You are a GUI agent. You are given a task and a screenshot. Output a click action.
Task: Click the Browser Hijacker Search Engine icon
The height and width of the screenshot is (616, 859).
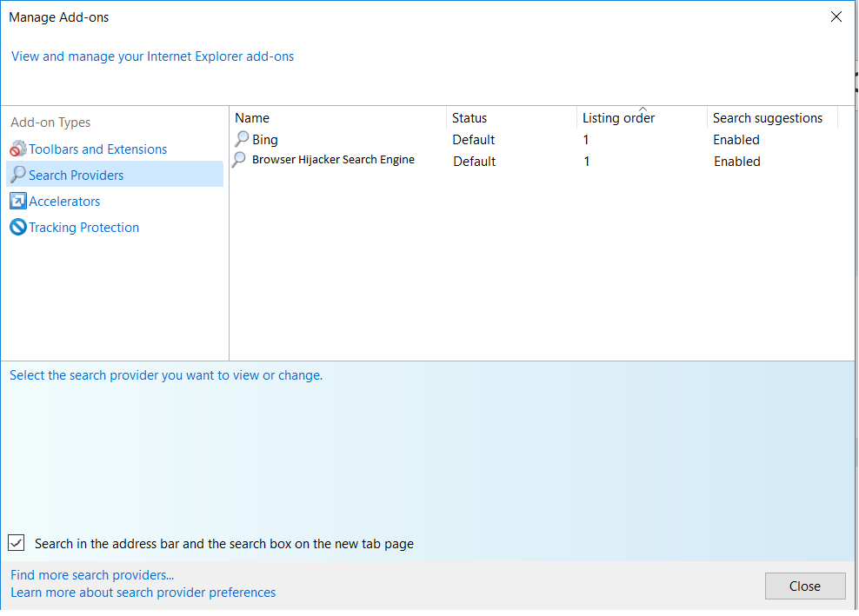click(x=241, y=160)
